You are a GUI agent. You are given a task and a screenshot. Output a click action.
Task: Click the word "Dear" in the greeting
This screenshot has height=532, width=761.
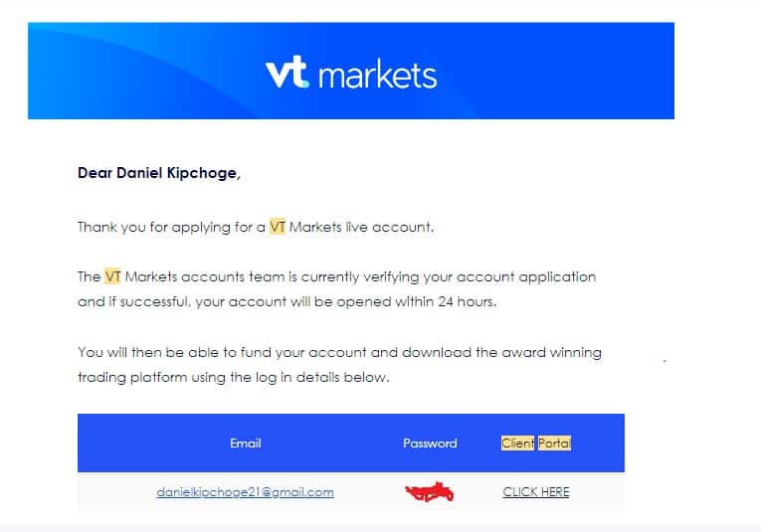pyautogui.click(x=95, y=173)
